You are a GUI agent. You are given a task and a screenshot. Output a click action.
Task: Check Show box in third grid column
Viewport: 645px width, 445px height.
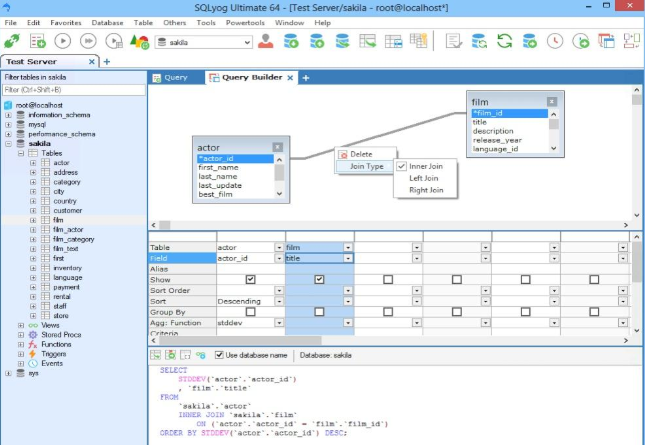(x=388, y=279)
